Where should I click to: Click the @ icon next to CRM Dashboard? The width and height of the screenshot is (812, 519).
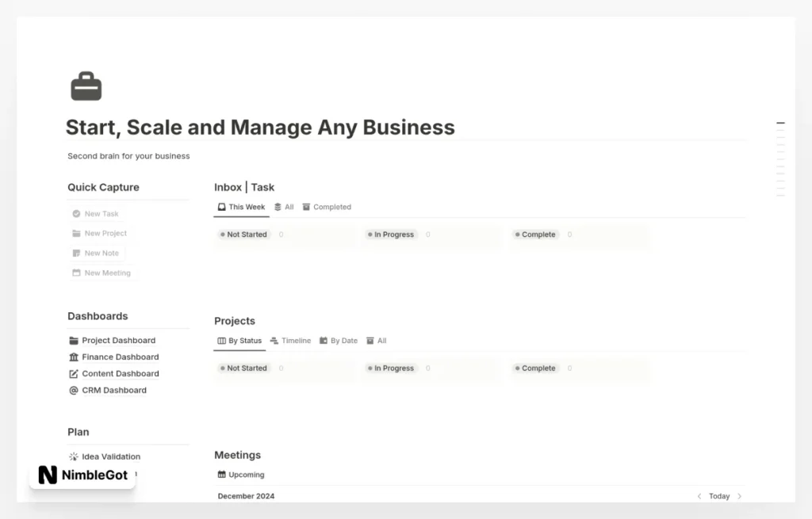73,390
